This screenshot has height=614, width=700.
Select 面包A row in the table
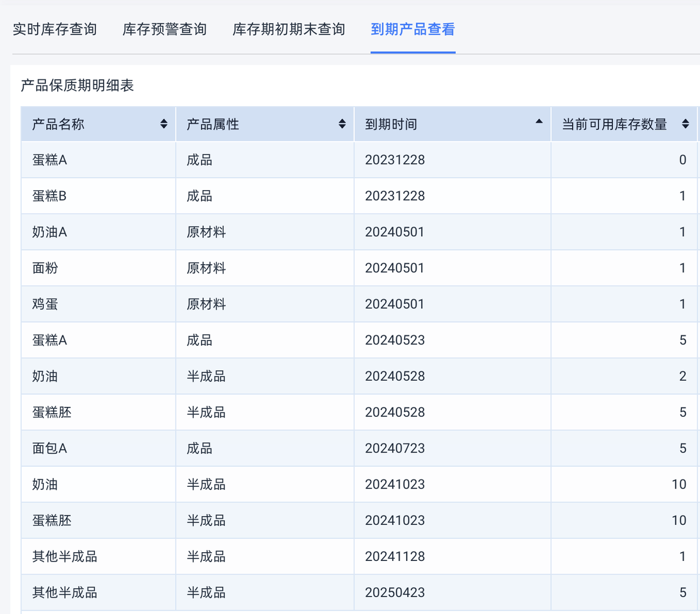coord(50,448)
